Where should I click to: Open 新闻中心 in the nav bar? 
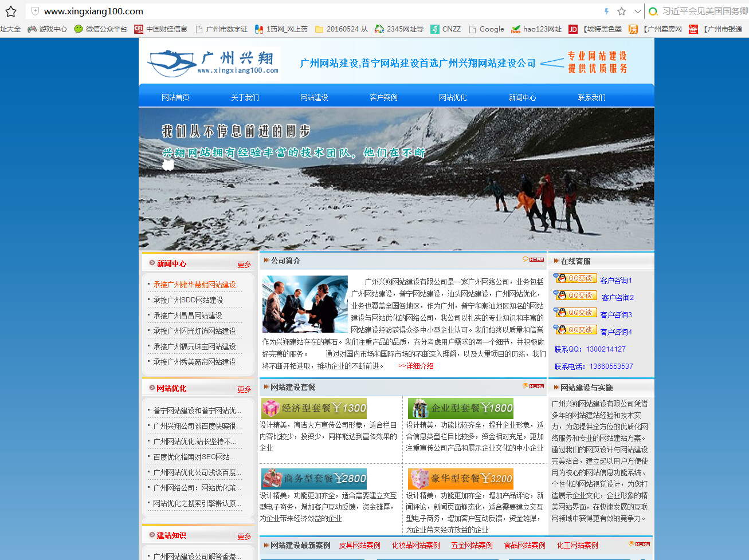522,97
